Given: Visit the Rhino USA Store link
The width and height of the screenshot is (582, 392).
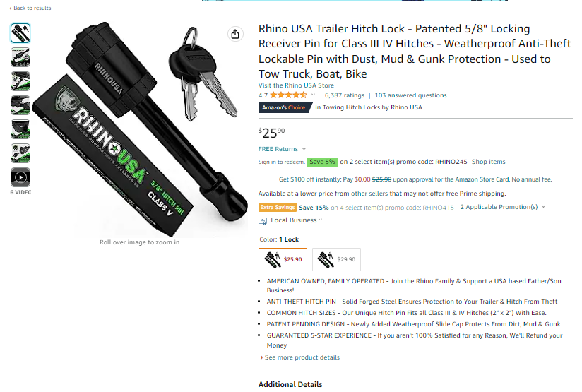Looking at the screenshot, I should pyautogui.click(x=296, y=85).
